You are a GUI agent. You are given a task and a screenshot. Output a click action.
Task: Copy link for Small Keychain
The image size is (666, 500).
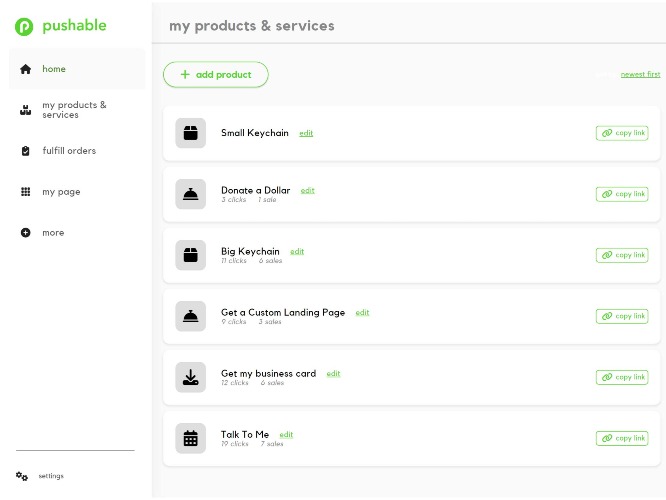tap(622, 133)
